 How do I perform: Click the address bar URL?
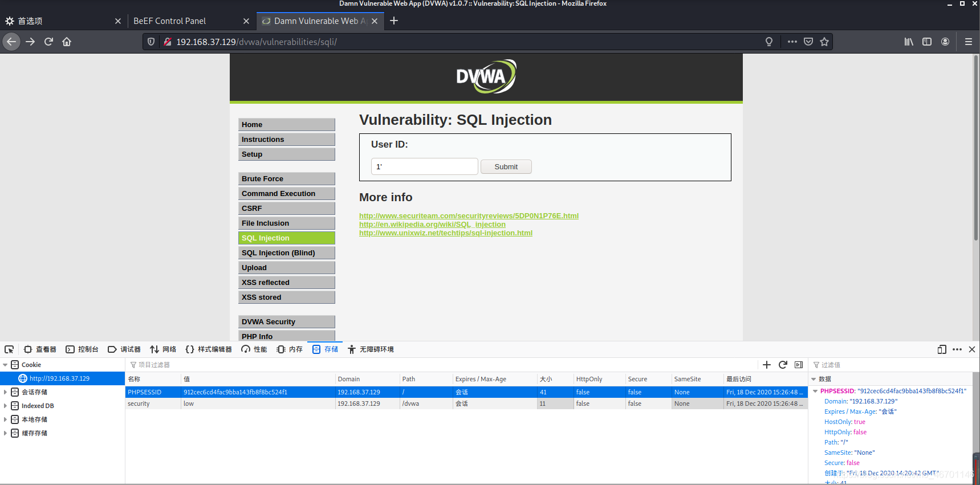click(x=257, y=42)
